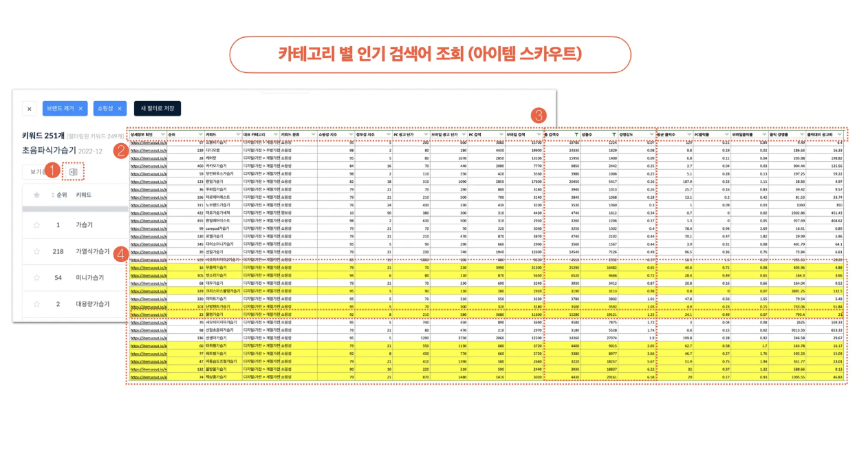Image resolution: width=868 pixels, height=461 pixels.
Task: Toggle the favorite star for 미니가습기
Action: click(x=36, y=277)
